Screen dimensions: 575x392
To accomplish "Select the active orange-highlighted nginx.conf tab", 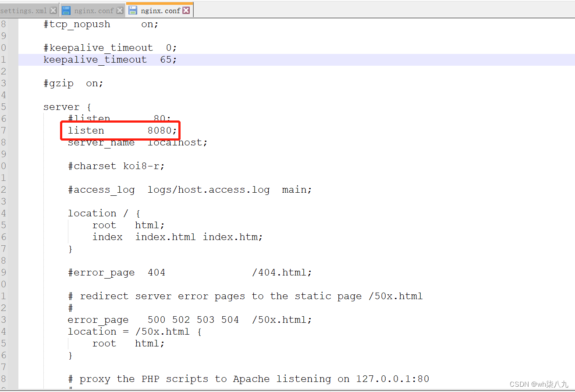I will pyautogui.click(x=160, y=11).
